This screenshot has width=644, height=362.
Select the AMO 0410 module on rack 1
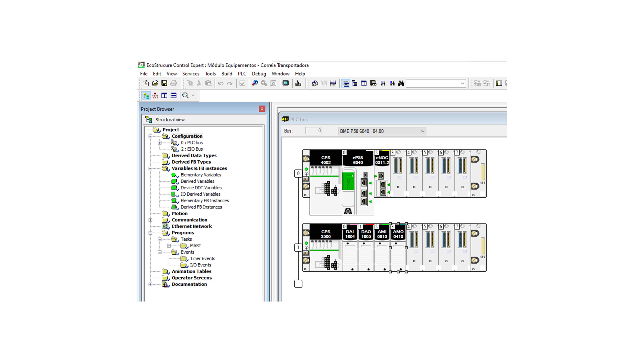(x=398, y=248)
